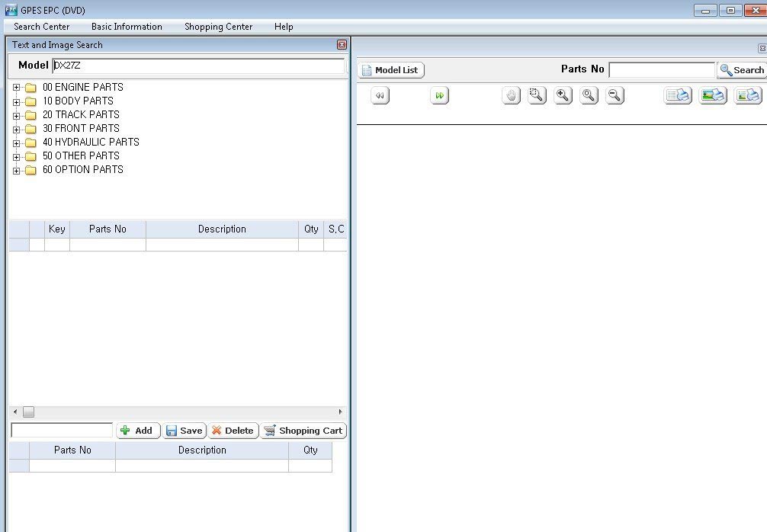Open the Search Center menu
The width and height of the screenshot is (767, 532).
[42, 27]
